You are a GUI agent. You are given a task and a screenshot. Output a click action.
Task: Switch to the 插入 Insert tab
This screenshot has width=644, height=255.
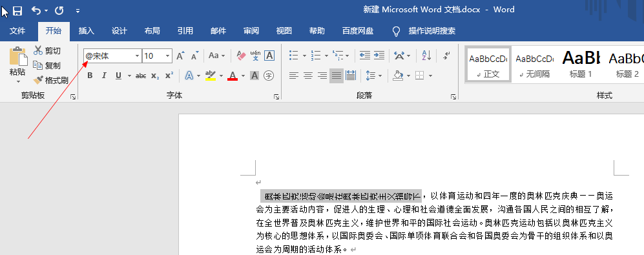[87, 31]
